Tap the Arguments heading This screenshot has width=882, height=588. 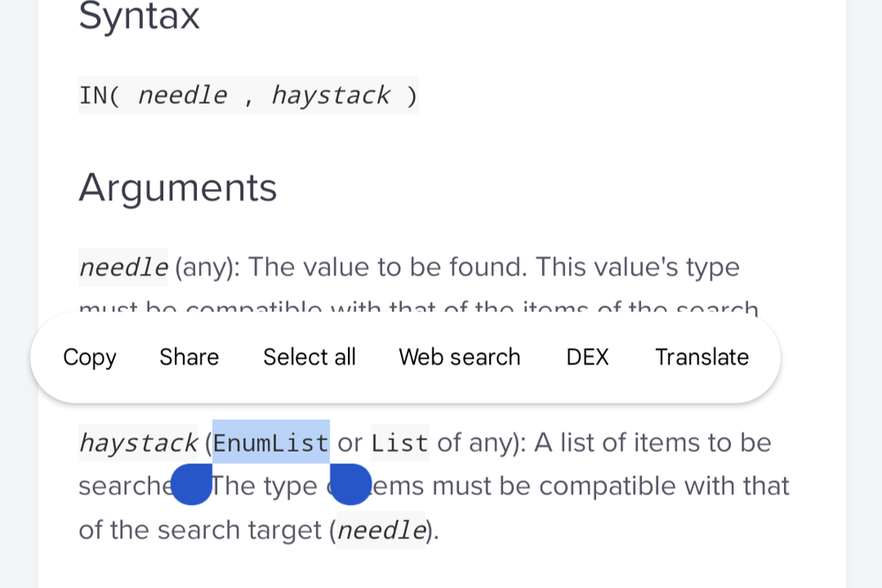pyautogui.click(x=177, y=187)
